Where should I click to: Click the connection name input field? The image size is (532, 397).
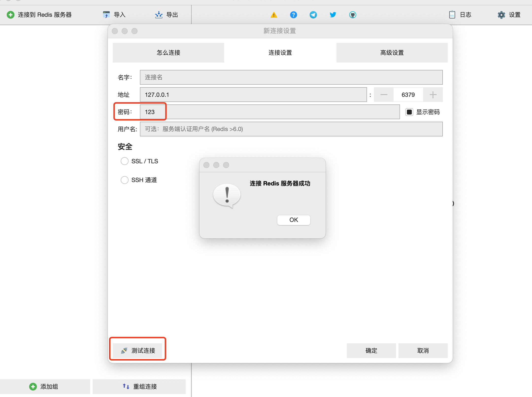click(291, 77)
